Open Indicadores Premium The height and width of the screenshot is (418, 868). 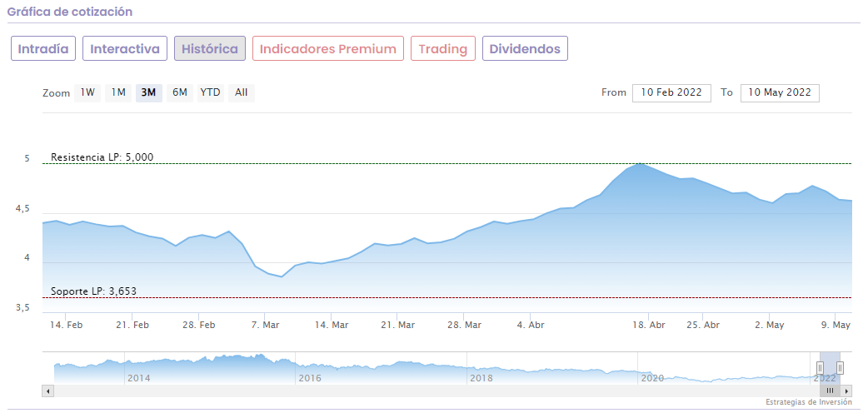pos(328,49)
